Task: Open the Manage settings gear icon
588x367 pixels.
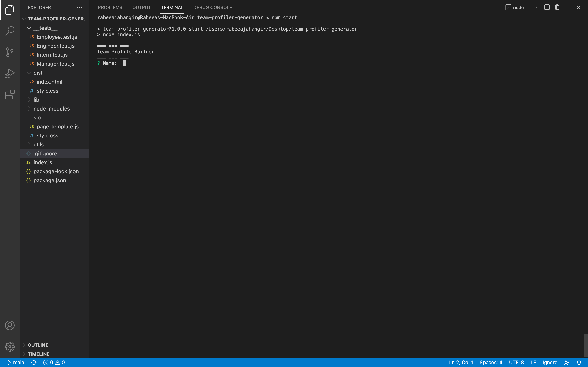Action: pyautogui.click(x=10, y=347)
